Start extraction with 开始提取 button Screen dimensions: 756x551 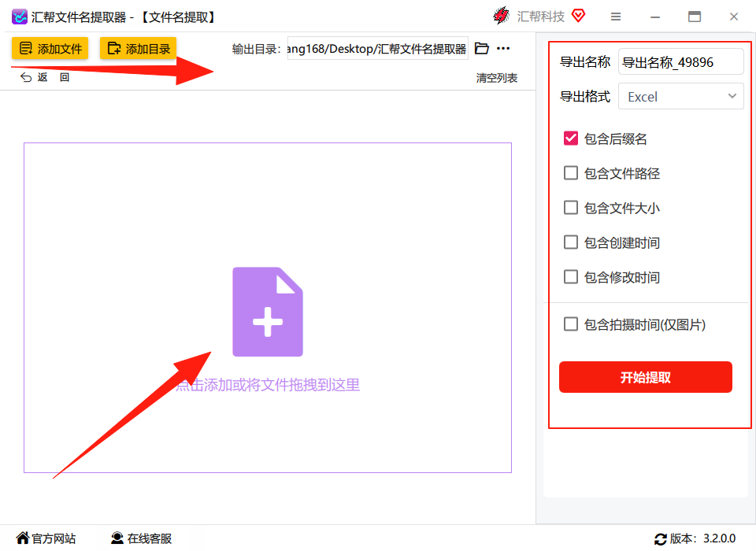[x=646, y=377]
